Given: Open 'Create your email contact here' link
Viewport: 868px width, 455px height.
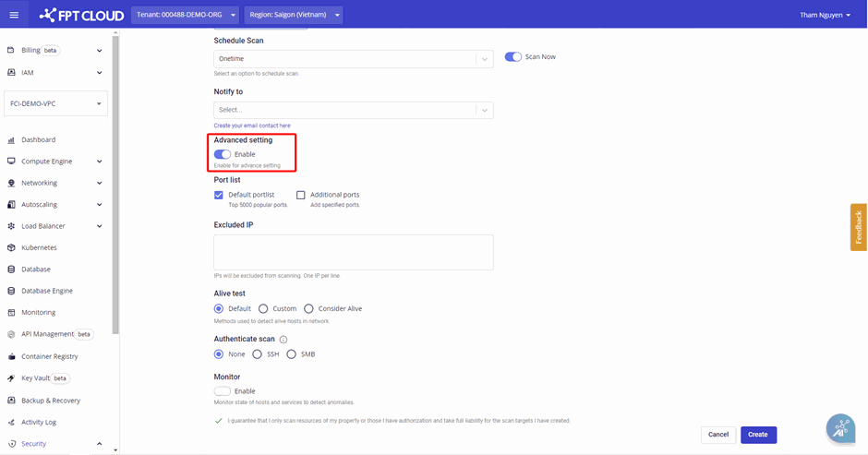Looking at the screenshot, I should pyautogui.click(x=252, y=126).
